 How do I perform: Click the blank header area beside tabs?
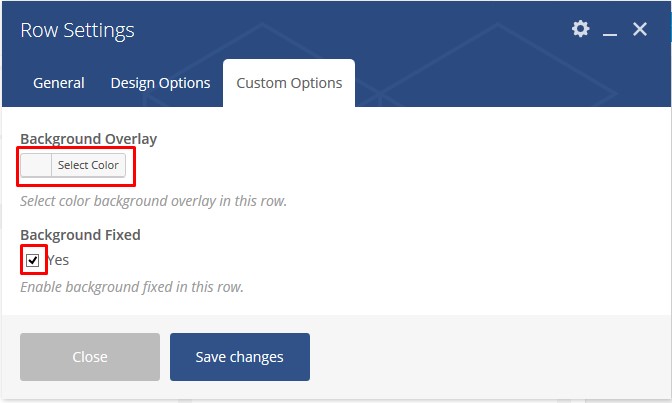click(510, 83)
